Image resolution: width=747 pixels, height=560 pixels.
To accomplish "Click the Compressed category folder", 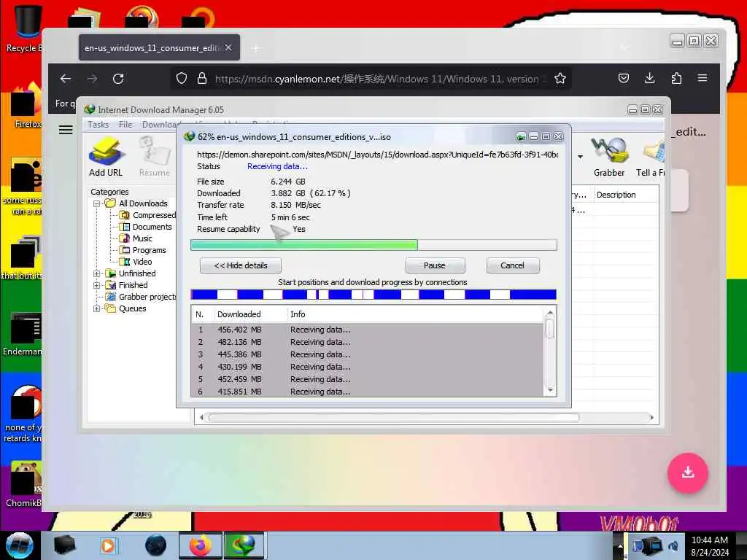I will (149, 215).
